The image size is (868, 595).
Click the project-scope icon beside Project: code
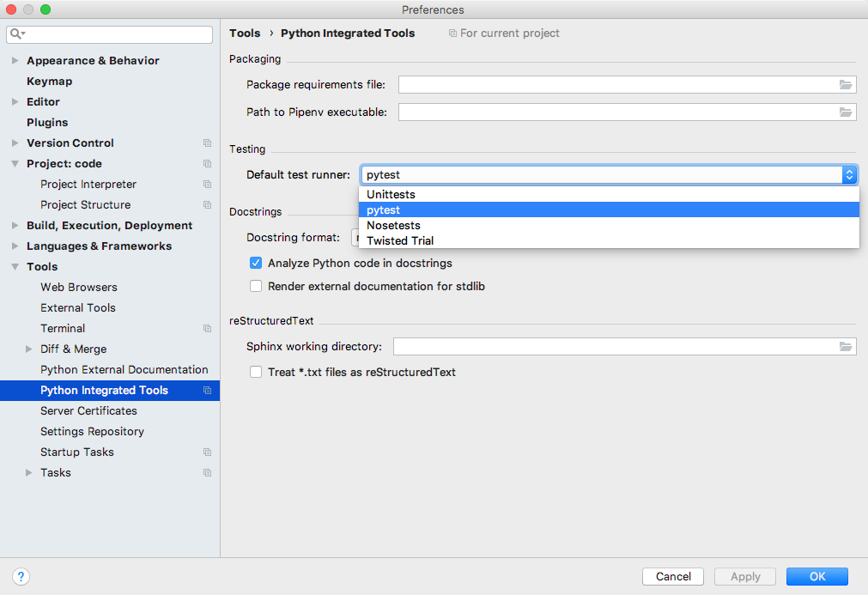pos(207,164)
